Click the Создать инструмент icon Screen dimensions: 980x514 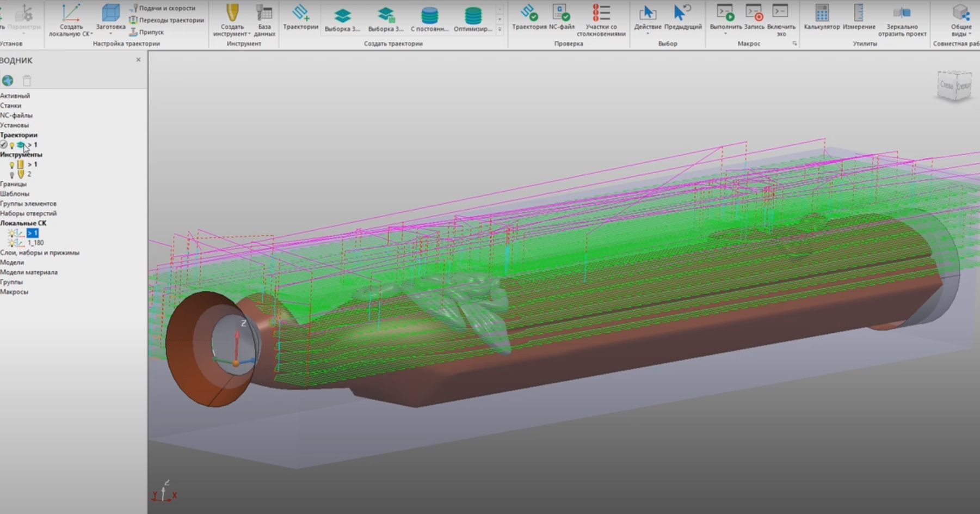pos(232,13)
